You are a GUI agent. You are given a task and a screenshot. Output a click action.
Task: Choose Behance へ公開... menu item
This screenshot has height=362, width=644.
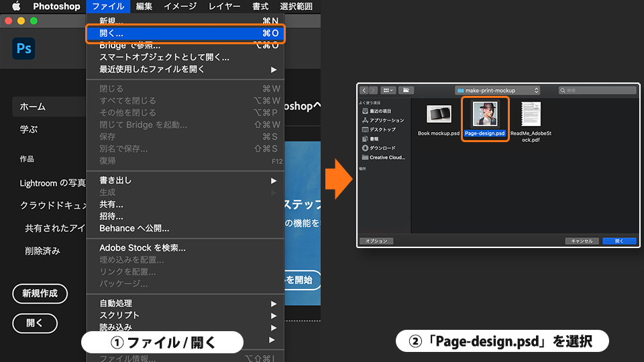point(186,228)
